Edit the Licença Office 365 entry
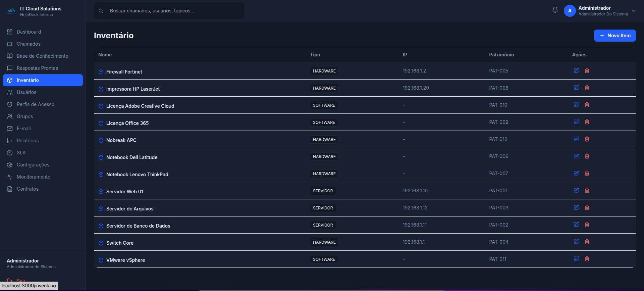Screen dimensions: 644x291 pyautogui.click(x=576, y=122)
